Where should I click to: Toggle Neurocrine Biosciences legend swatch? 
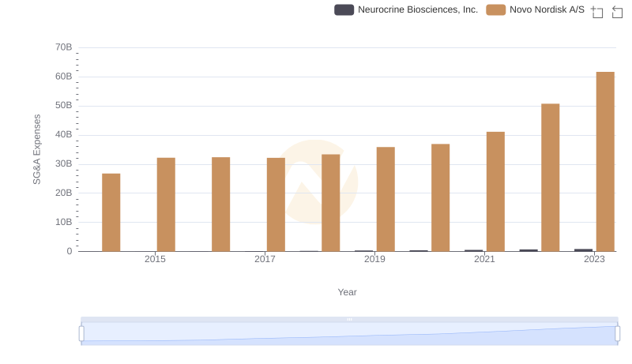tap(344, 9)
